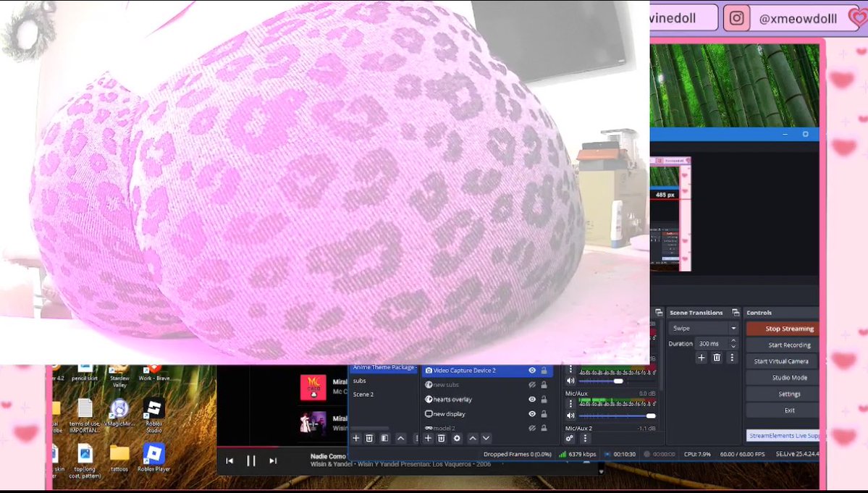Move selected source down in list
This screenshot has width=868, height=493.
click(x=486, y=438)
